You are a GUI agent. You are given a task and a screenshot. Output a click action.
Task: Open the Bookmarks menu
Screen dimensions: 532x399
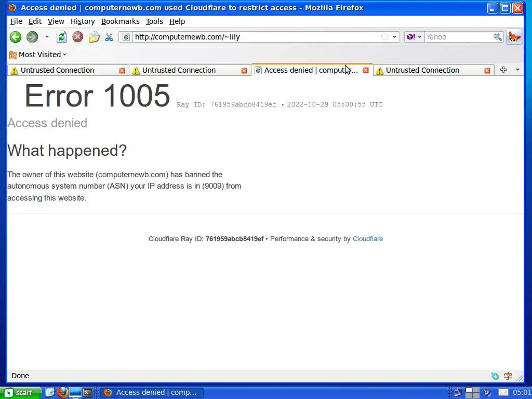(x=120, y=21)
